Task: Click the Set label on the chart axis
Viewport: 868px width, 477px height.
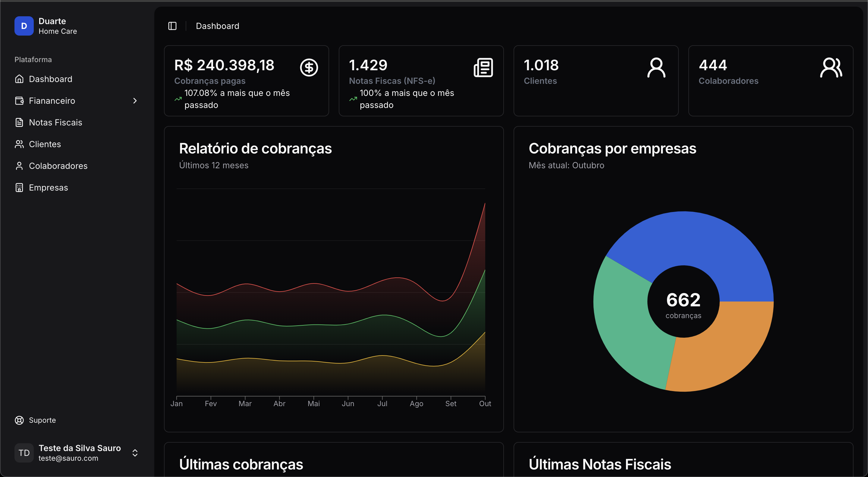Action: [451, 403]
